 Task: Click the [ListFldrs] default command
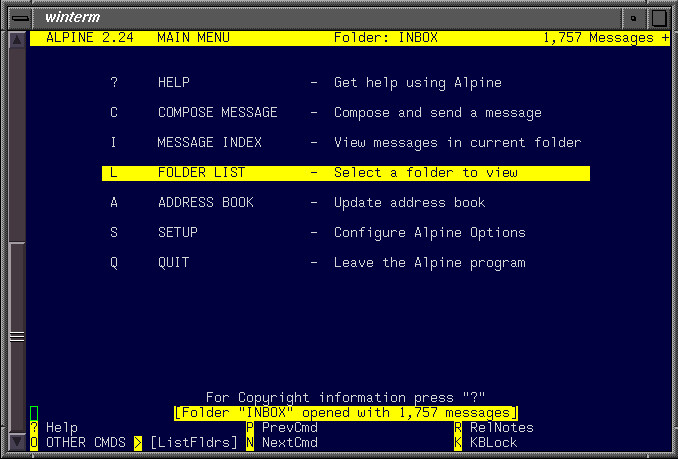coord(194,443)
